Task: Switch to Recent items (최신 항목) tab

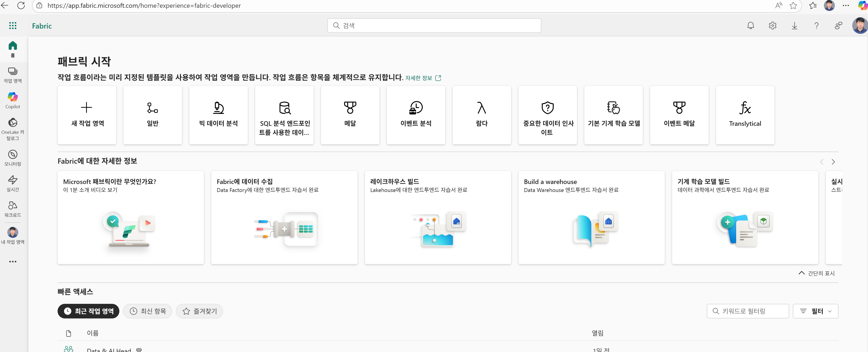Action: pos(148,311)
